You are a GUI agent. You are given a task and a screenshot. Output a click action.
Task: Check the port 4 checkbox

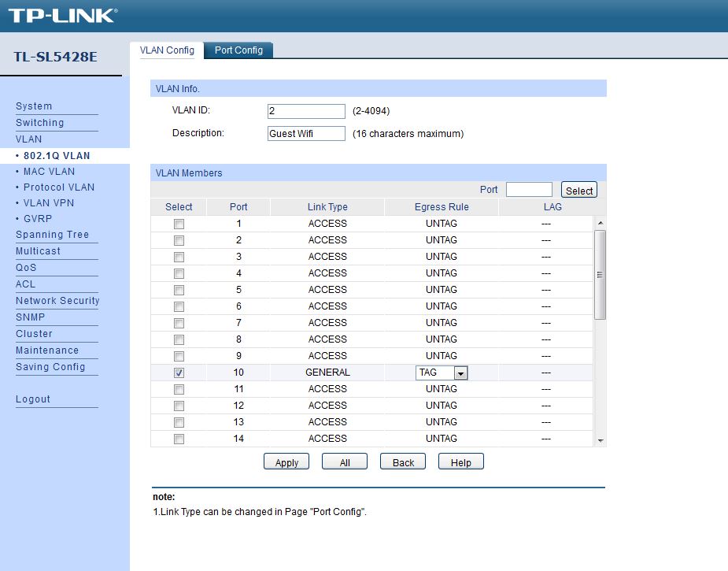[179, 273]
